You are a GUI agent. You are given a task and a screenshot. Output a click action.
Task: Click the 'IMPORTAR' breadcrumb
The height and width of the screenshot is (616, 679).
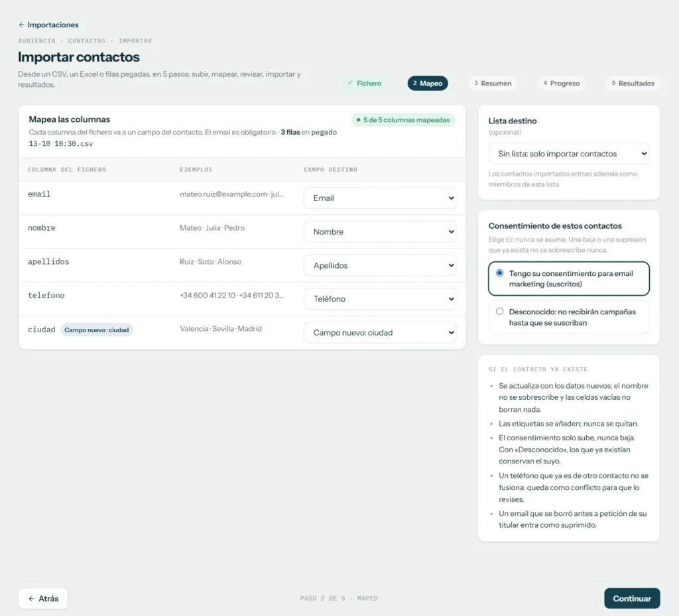coord(135,40)
